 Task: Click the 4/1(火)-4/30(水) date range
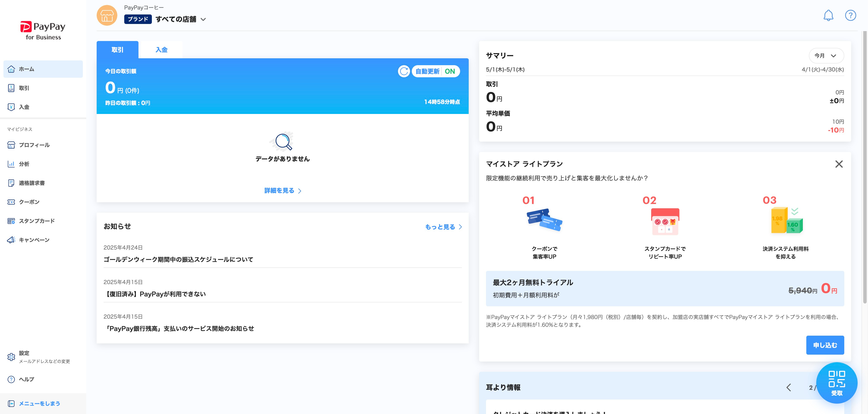click(823, 70)
